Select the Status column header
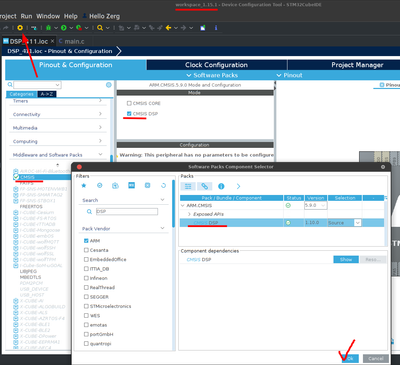The height and width of the screenshot is (365, 400). (294, 198)
